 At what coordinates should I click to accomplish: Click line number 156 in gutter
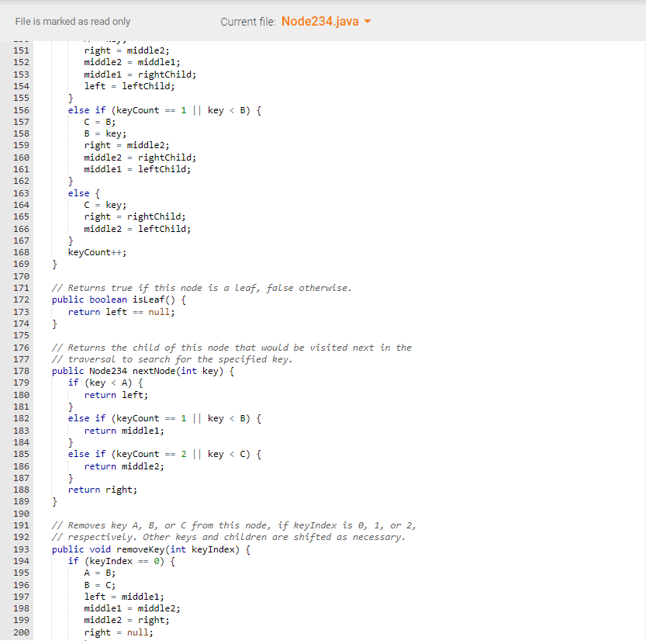tap(21, 110)
